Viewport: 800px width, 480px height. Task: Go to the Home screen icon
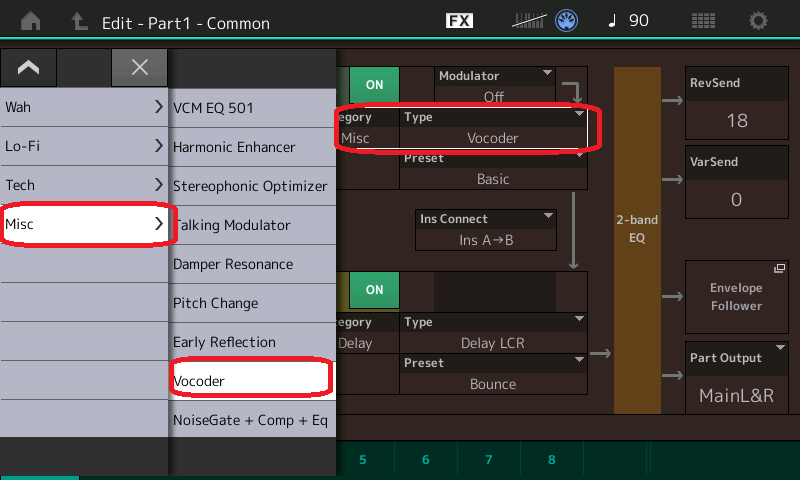click(32, 20)
